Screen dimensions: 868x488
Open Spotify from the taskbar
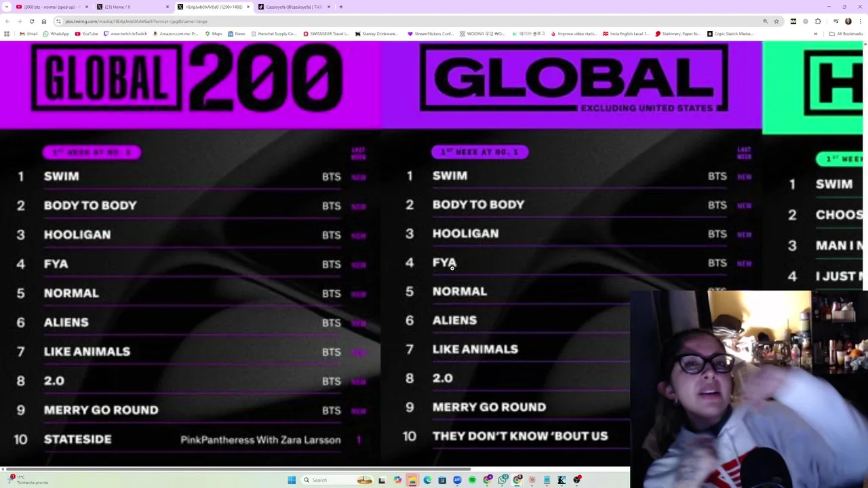click(472, 480)
